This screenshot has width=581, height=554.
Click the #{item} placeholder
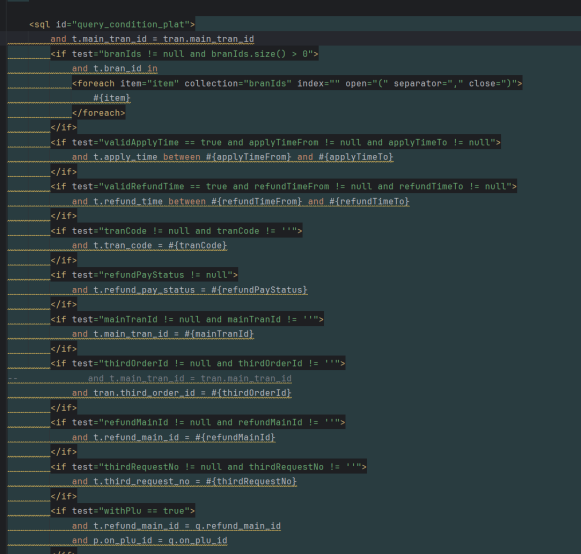pos(112,98)
